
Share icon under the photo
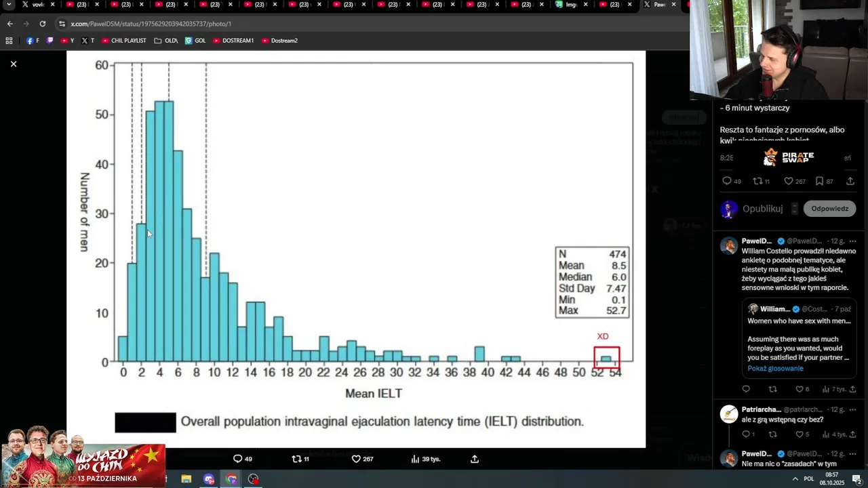pos(475,459)
